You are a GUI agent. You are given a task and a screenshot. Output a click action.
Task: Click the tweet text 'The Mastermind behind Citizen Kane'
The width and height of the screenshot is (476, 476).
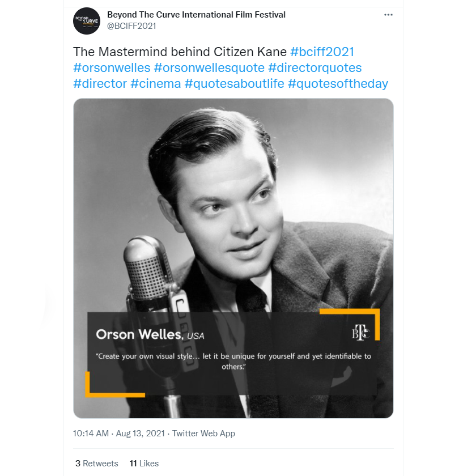[x=180, y=52]
